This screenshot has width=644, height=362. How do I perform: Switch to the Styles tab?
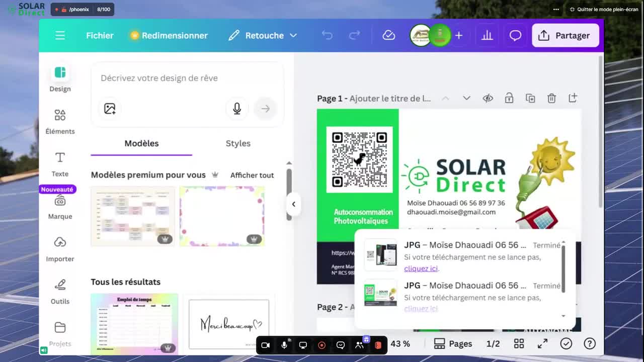238,143
